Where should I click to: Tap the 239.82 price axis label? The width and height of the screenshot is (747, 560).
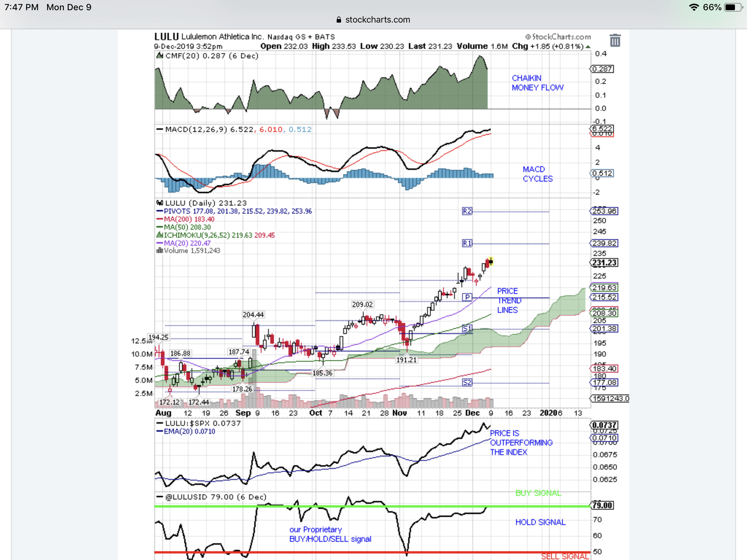pyautogui.click(x=604, y=243)
